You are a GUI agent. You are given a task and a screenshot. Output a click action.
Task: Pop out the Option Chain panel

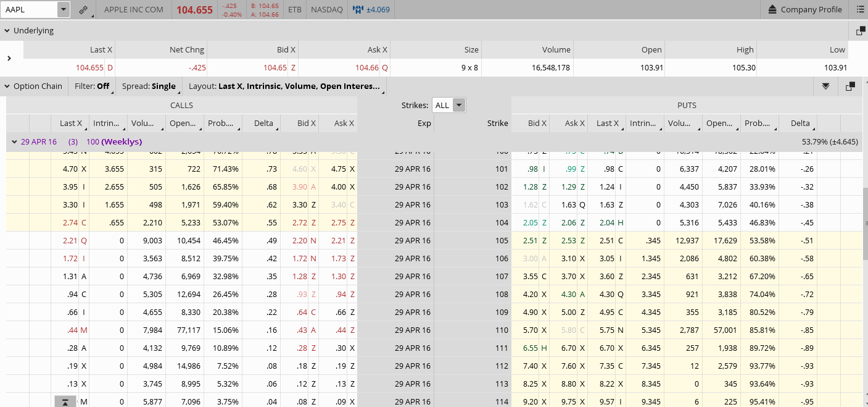[850, 86]
